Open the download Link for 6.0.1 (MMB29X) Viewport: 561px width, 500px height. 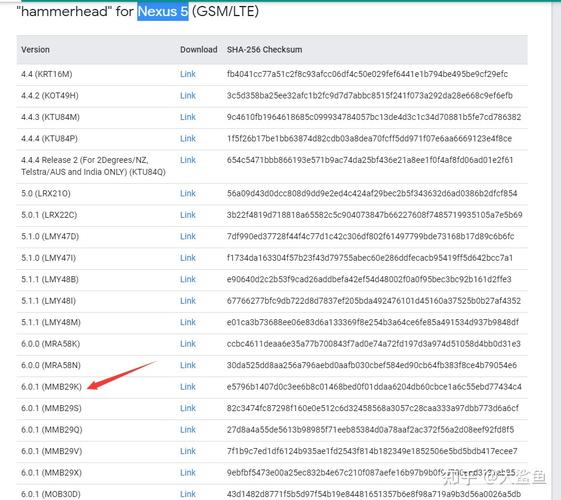pyautogui.click(x=188, y=472)
